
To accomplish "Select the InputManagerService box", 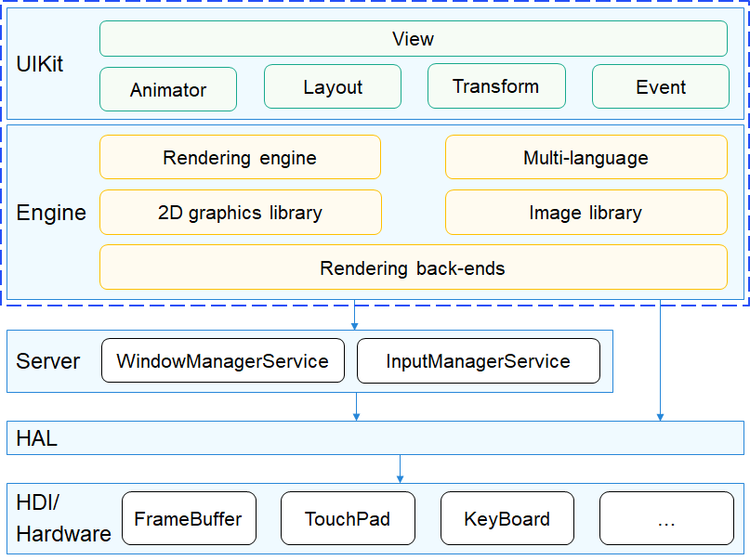I will [478, 361].
